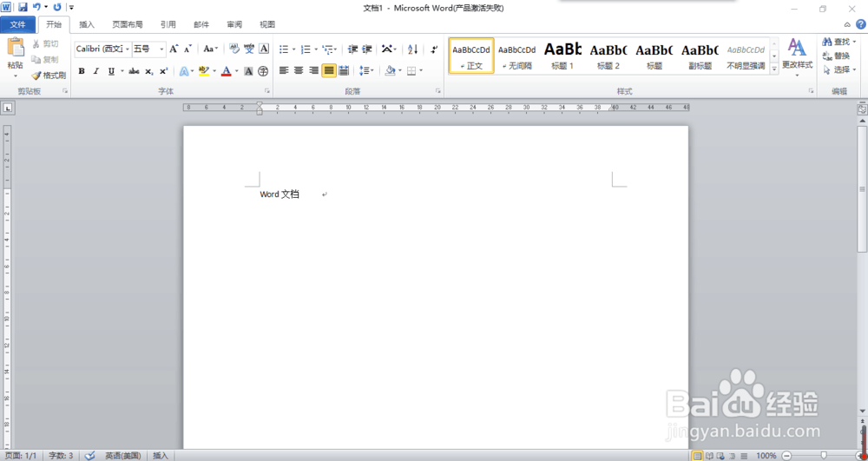This screenshot has width=868, height=461.
Task: Open the line spacing dropdown
Action: [x=366, y=70]
